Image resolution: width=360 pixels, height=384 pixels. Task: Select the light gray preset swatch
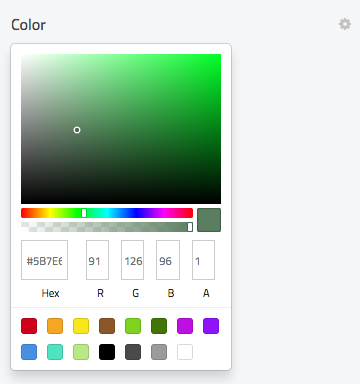159,352
